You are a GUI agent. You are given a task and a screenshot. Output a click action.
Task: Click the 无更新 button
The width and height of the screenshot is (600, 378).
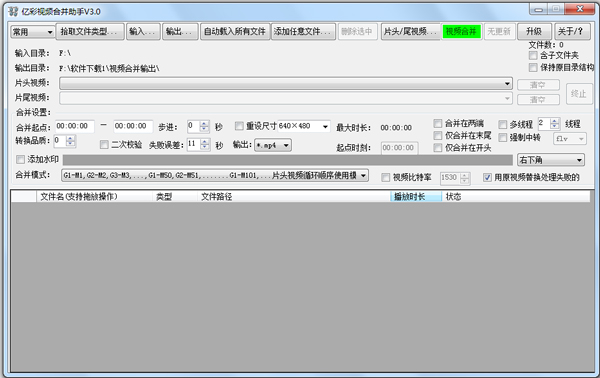click(x=499, y=31)
